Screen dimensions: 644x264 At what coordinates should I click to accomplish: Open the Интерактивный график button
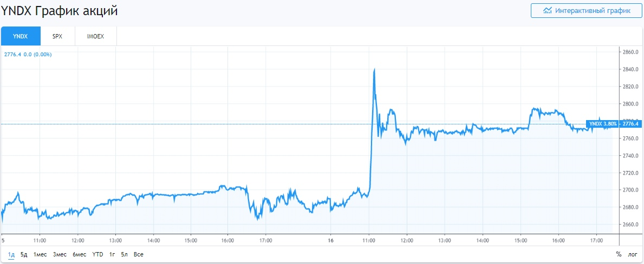(587, 10)
